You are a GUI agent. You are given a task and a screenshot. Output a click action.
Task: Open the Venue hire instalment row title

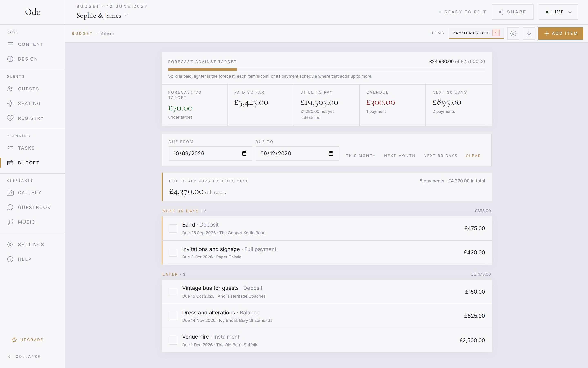[211, 337]
